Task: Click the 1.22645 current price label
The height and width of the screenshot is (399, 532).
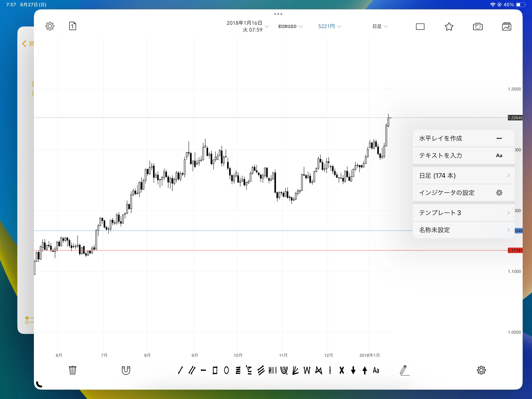Action: (515, 118)
